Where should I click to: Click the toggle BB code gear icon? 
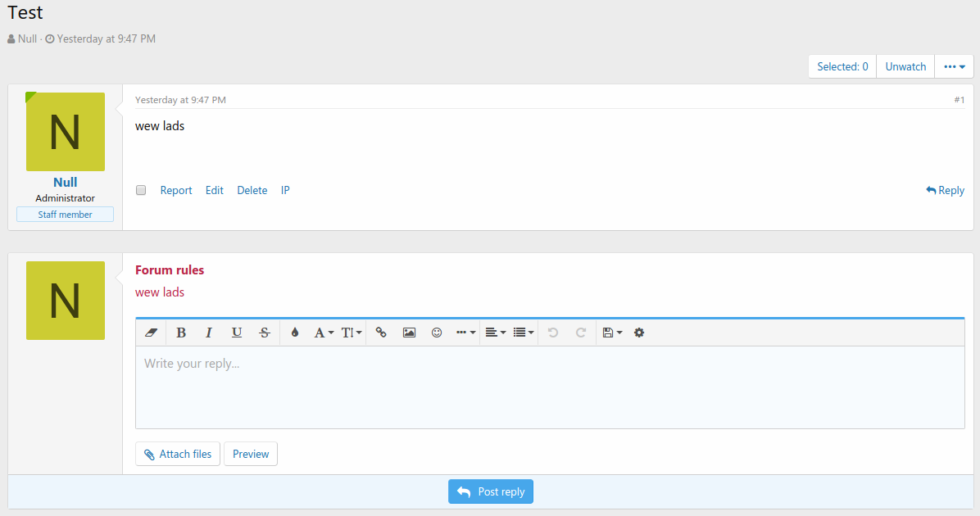coord(639,333)
